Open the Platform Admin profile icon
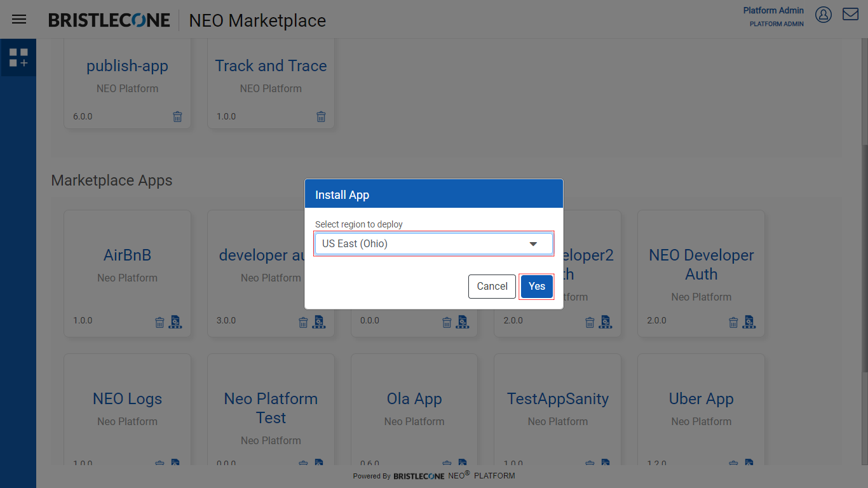The height and width of the screenshot is (488, 868). [824, 15]
